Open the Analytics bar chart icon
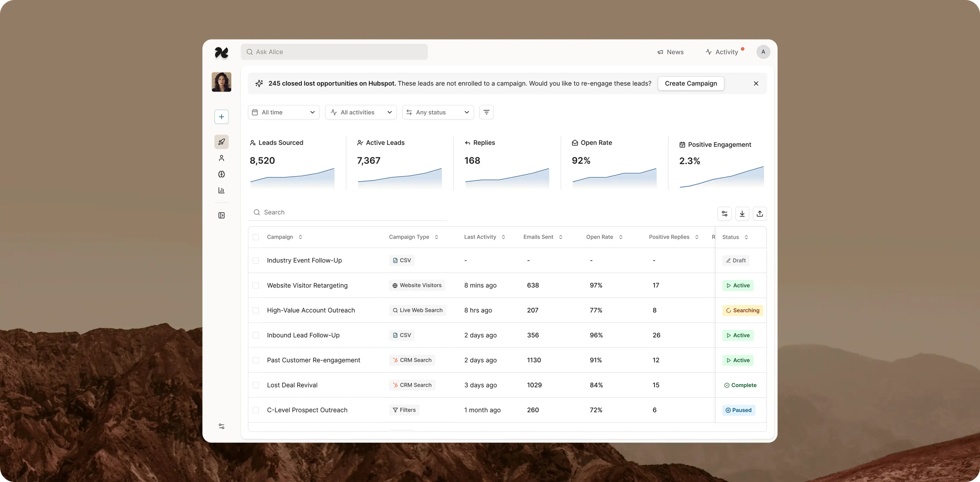 click(x=221, y=191)
